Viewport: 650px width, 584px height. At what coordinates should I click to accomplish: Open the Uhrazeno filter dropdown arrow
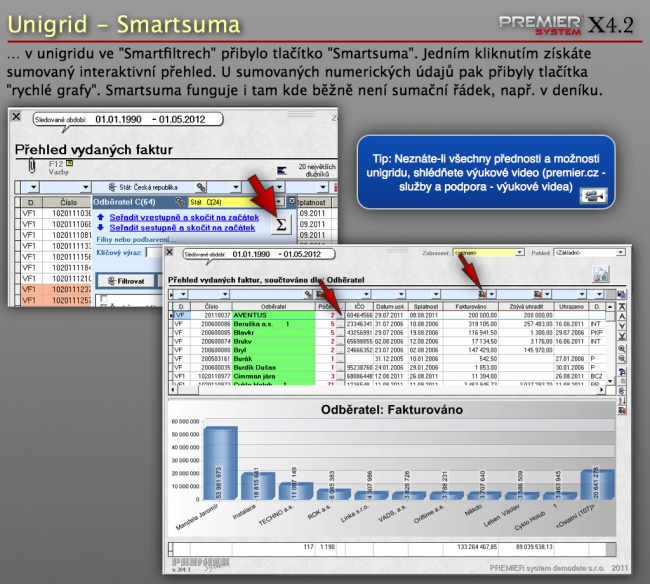coord(582,294)
